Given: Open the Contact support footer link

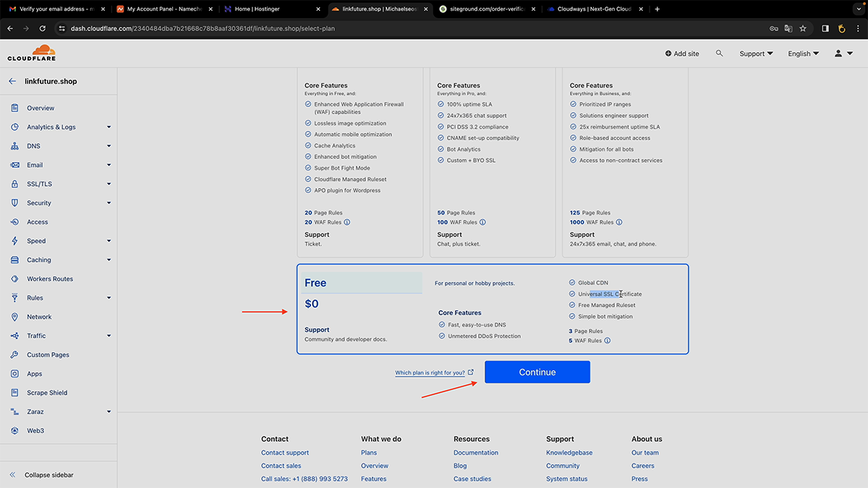Looking at the screenshot, I should pos(285,453).
